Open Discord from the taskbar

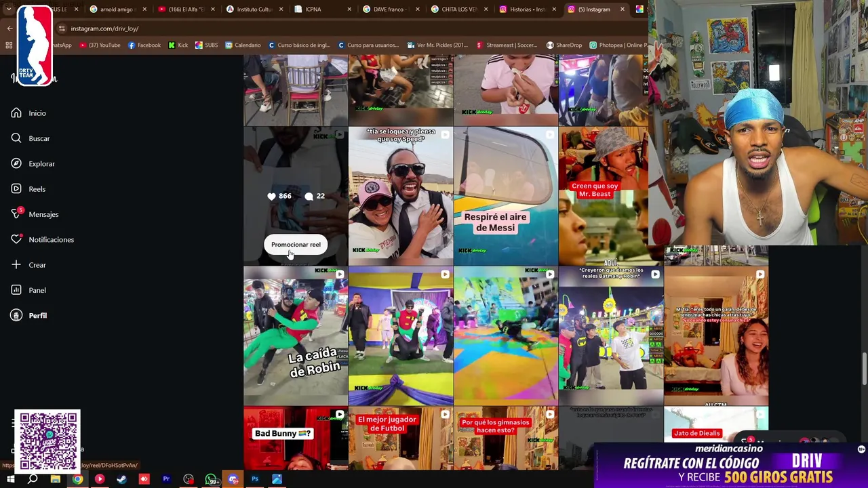[x=233, y=479]
